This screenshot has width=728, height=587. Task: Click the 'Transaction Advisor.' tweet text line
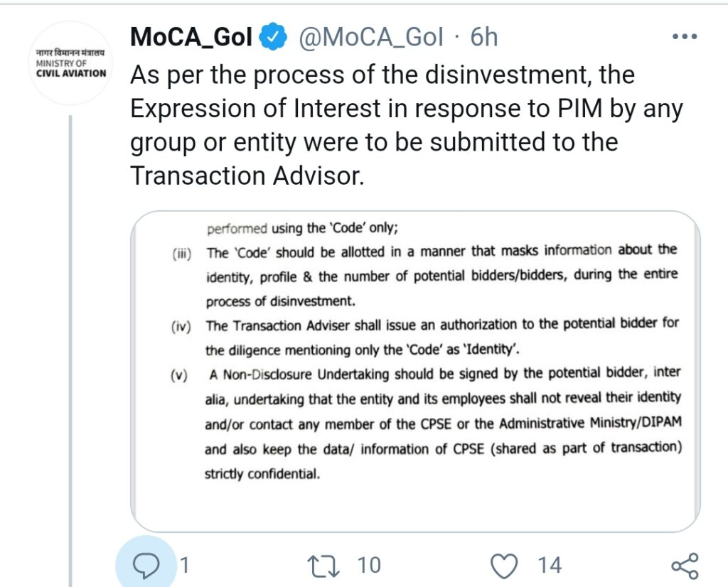247,176
